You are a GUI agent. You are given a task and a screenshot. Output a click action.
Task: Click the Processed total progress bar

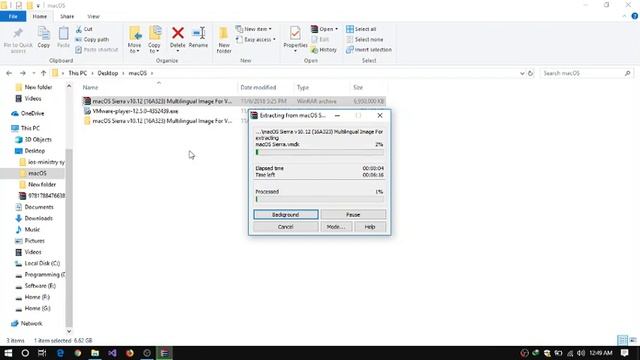[x=320, y=199]
